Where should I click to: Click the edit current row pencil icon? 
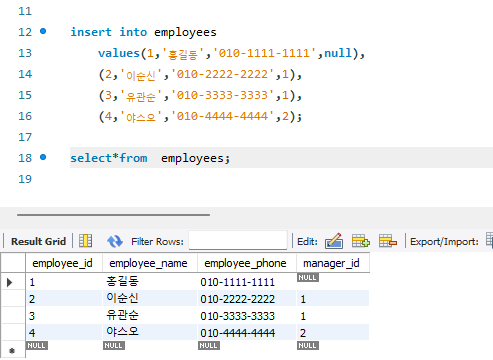(334, 241)
